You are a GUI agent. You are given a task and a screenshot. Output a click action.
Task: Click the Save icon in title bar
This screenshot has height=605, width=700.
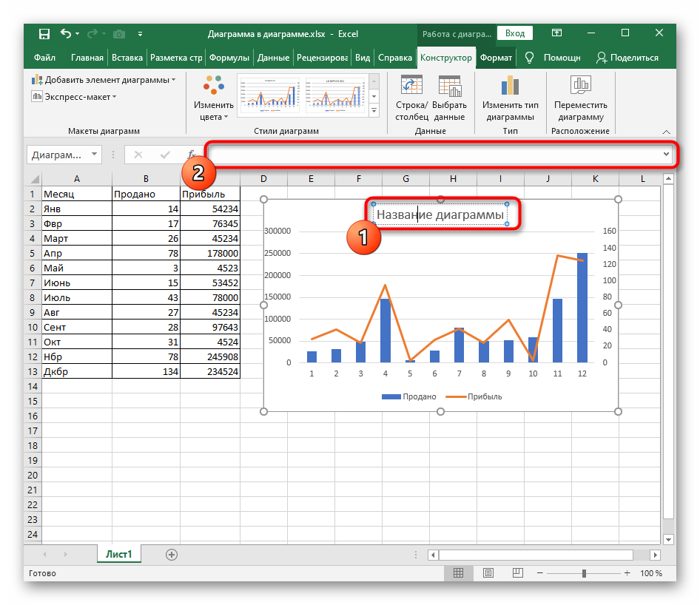(44, 34)
